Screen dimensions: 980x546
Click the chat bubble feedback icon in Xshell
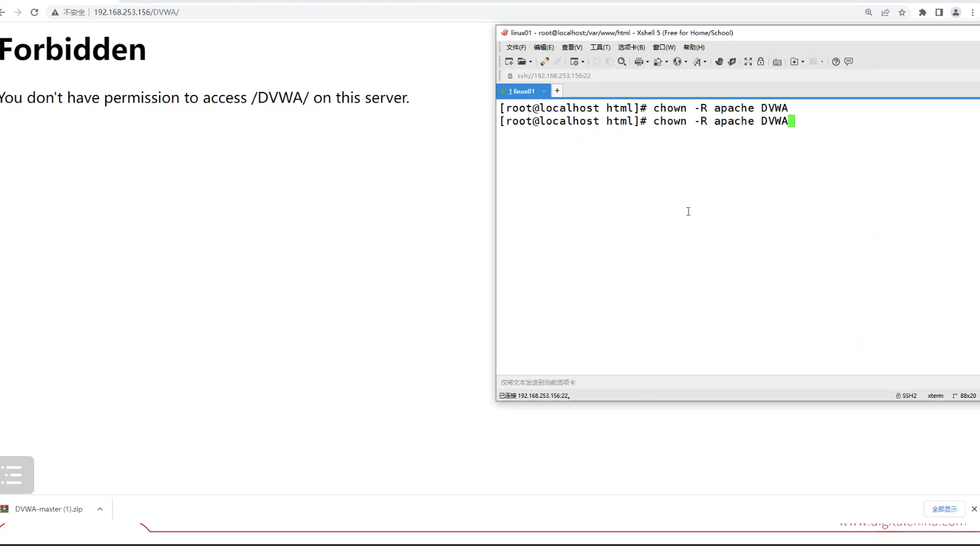coord(849,61)
